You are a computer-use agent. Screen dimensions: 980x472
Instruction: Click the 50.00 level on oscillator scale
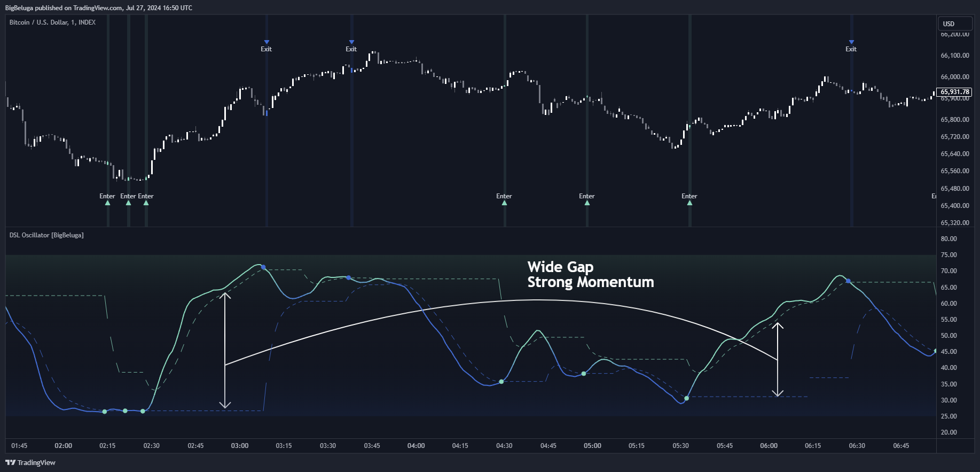(x=949, y=336)
